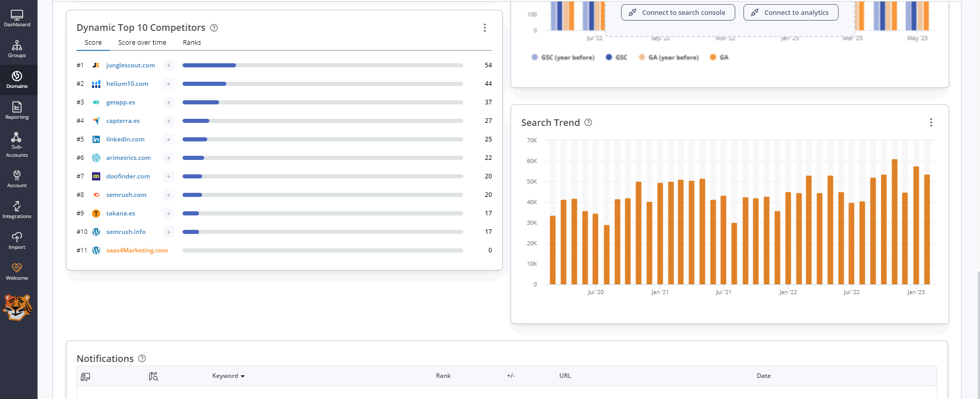Show help for Notifications
The height and width of the screenshot is (399, 980).
click(142, 358)
